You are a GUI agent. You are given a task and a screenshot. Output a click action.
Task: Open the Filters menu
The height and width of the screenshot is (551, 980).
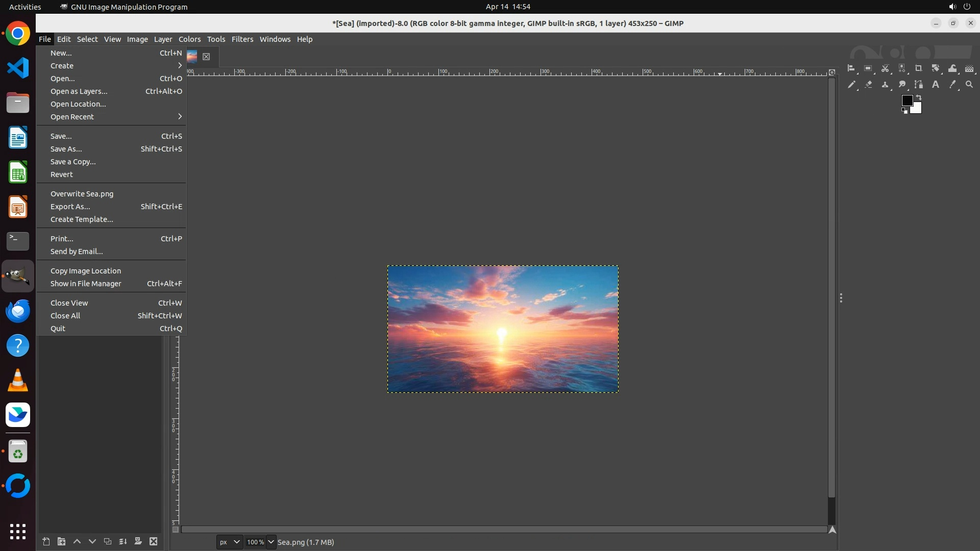coord(242,39)
